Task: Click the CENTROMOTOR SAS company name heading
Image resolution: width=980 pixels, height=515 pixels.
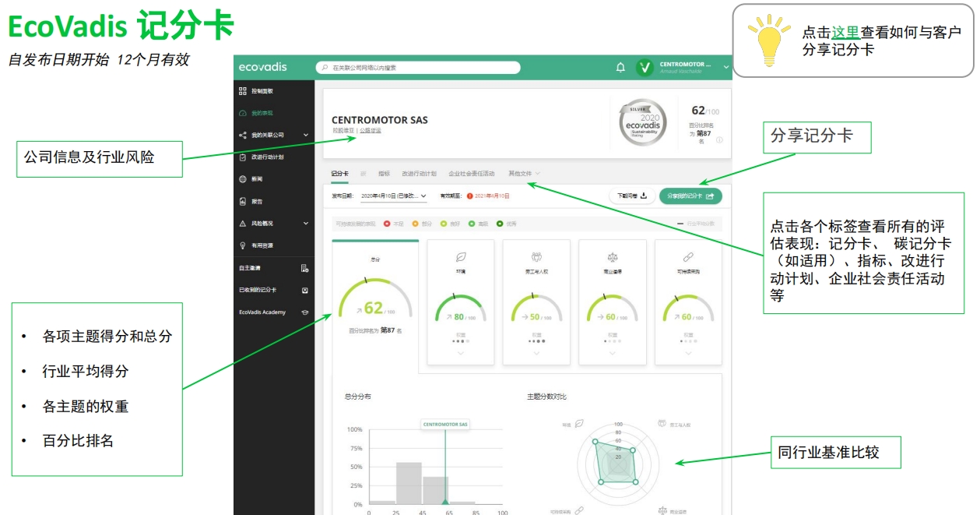Action: tap(380, 120)
